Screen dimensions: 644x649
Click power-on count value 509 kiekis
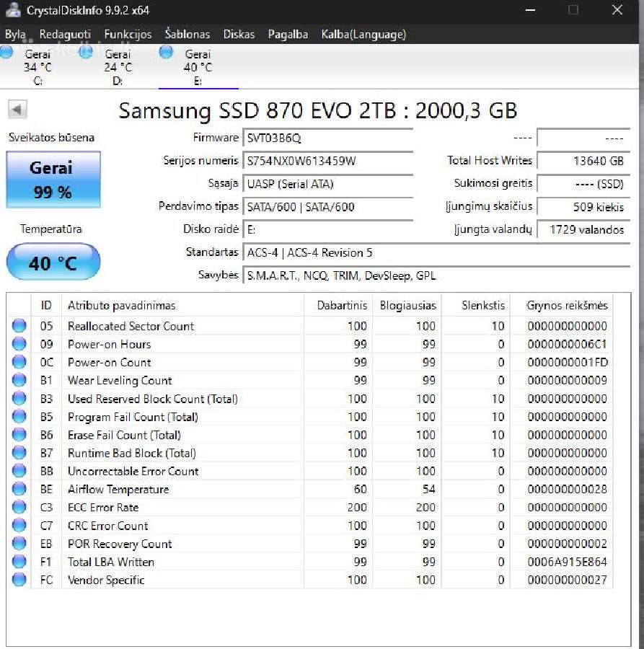583,206
